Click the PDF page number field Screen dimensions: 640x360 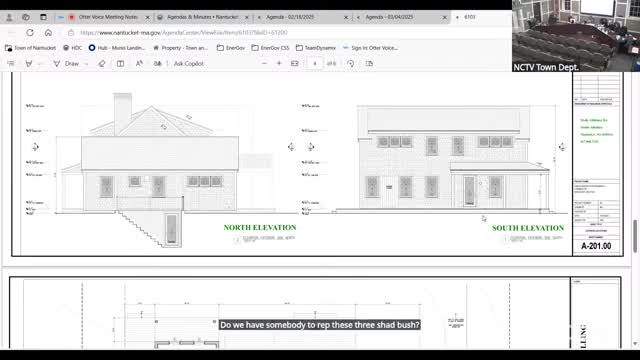tap(315, 64)
